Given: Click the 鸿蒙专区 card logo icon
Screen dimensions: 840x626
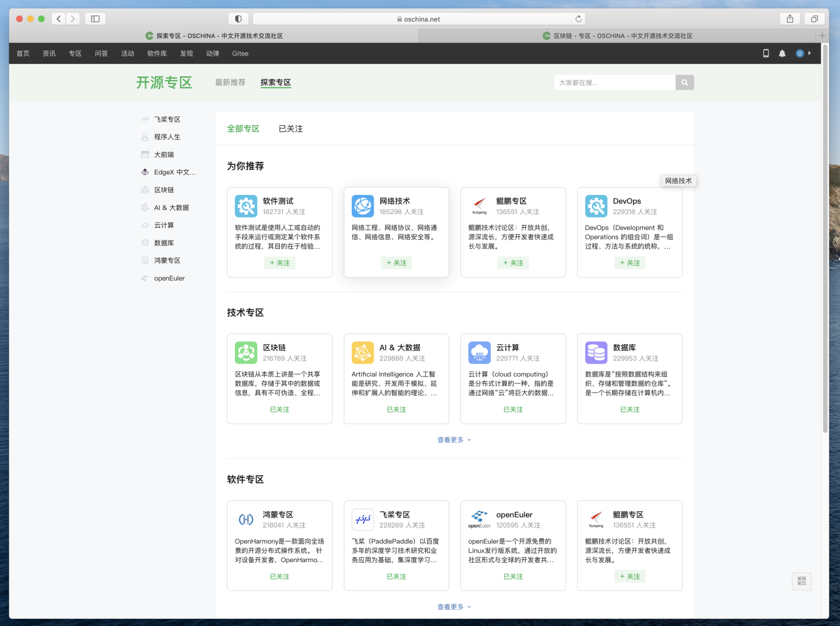Looking at the screenshot, I should (x=246, y=519).
